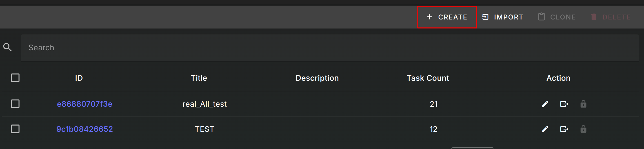This screenshot has height=149, width=644.
Task: Check the TEST row checkbox
Action: tap(15, 129)
